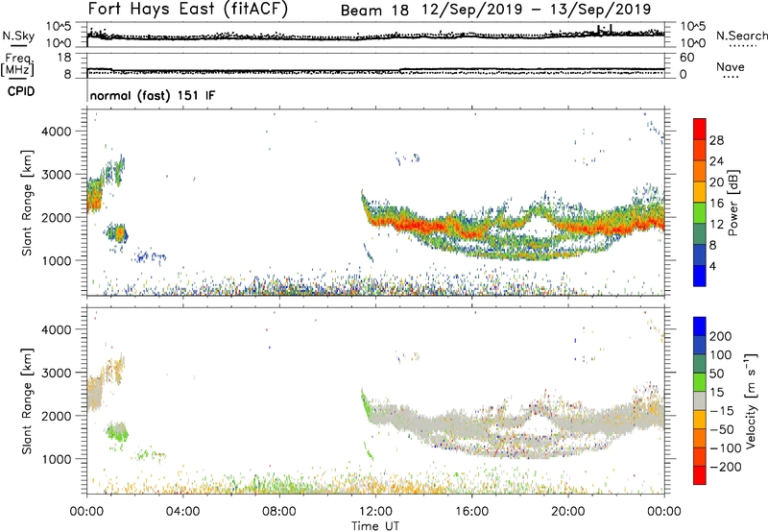
Task: Click the 'CPID' label
Action: (21, 91)
